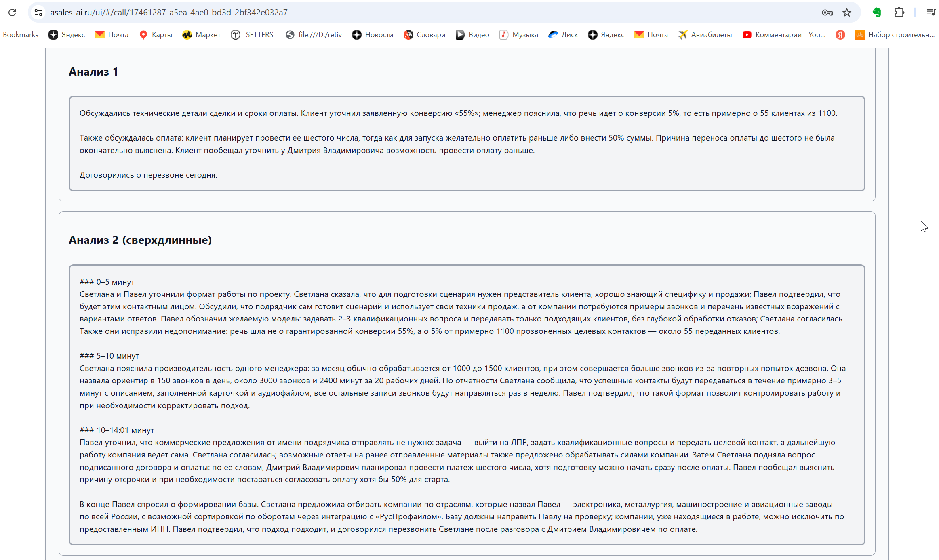
Task: Open the Видео bookmark
Action: point(472,35)
